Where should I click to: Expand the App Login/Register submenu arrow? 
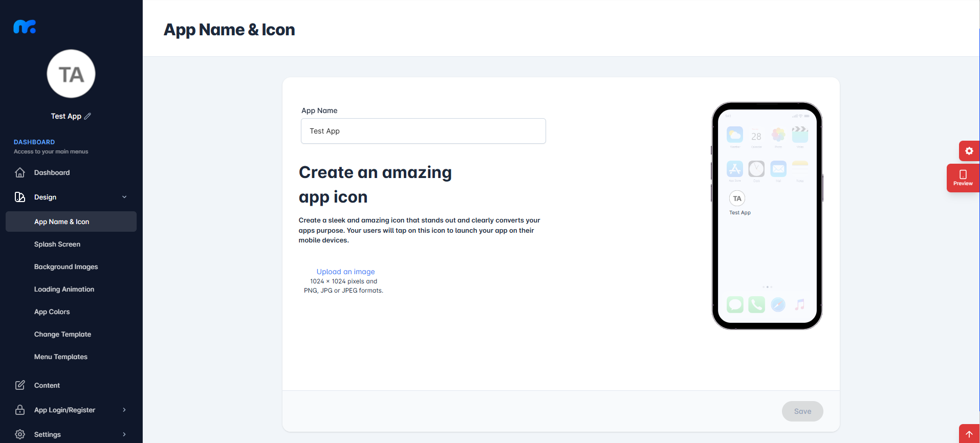124,410
